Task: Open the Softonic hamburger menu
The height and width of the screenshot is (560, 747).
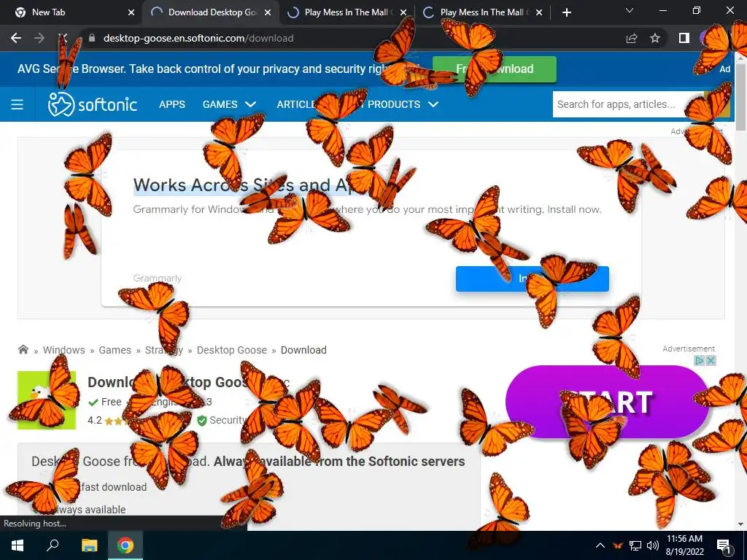Action: coord(18,104)
